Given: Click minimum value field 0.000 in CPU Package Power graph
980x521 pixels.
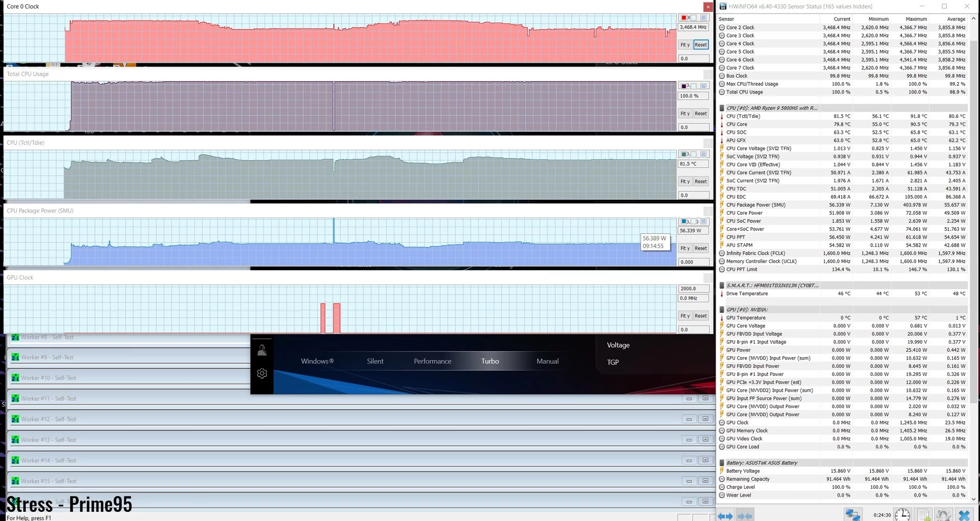Looking at the screenshot, I should tap(693, 262).
